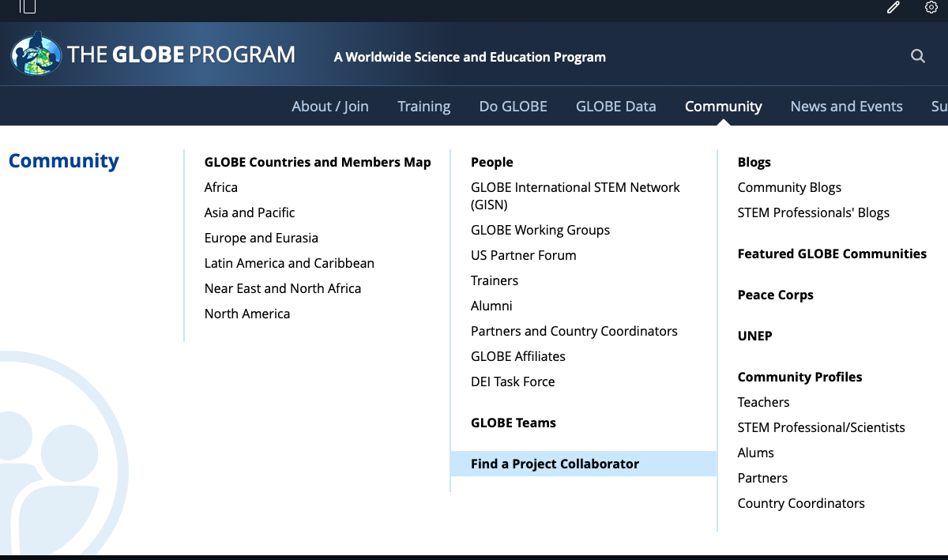Click Find a Project Collaborator
This screenshot has height=560, width=948.
[555, 464]
